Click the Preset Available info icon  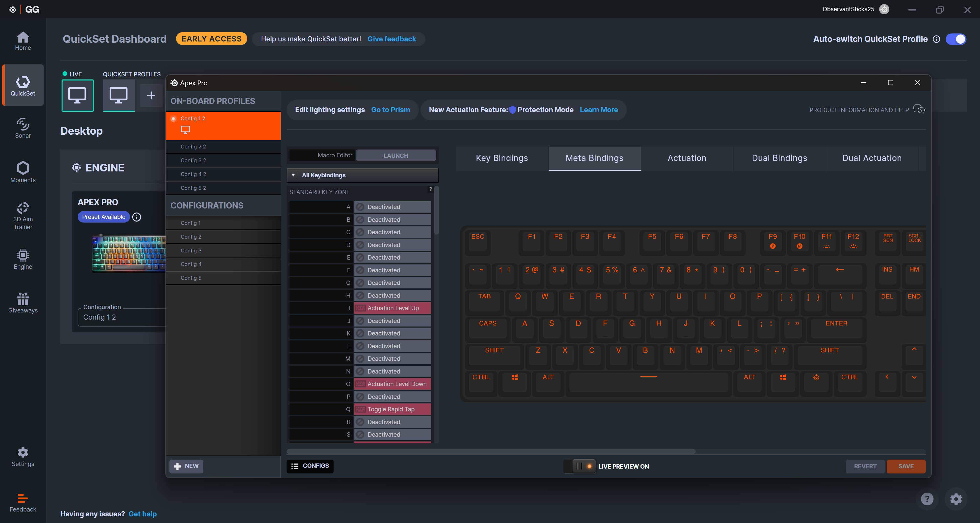coord(137,217)
